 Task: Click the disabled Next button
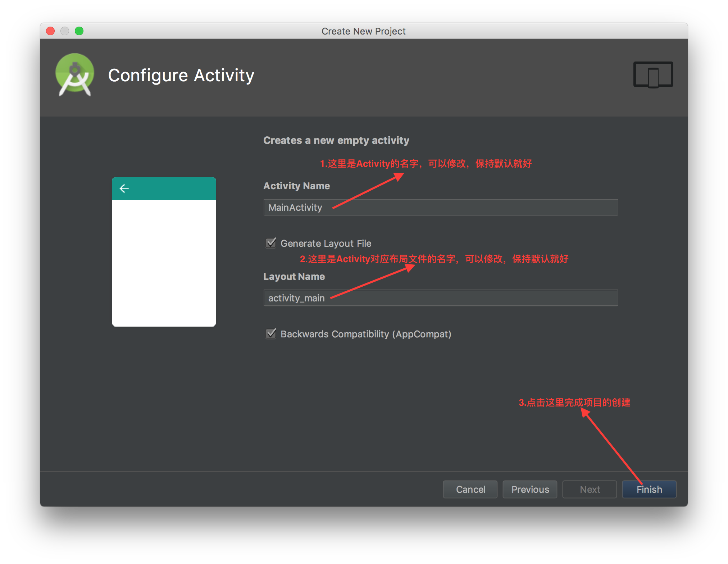pyautogui.click(x=590, y=489)
